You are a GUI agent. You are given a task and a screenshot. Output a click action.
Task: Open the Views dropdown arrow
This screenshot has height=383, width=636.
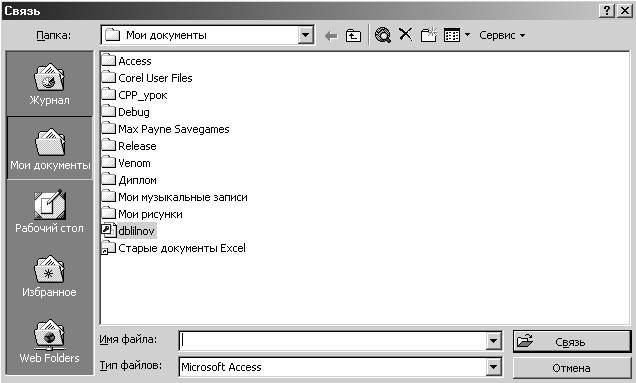(467, 35)
